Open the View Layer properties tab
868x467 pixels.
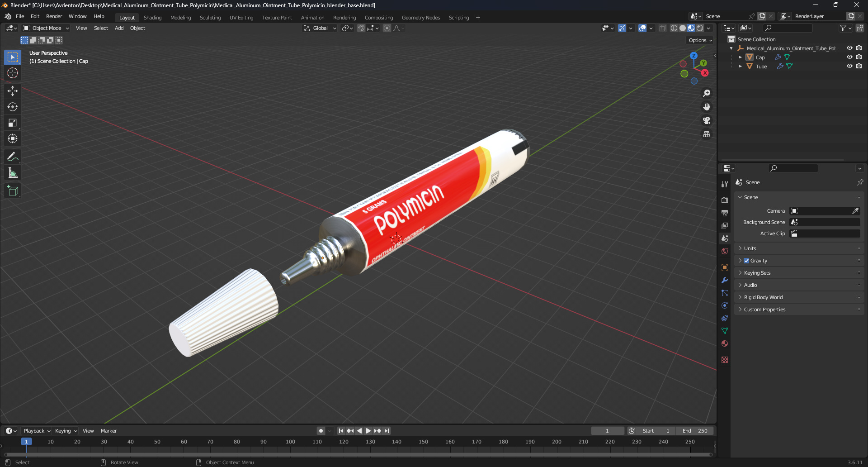(x=725, y=225)
